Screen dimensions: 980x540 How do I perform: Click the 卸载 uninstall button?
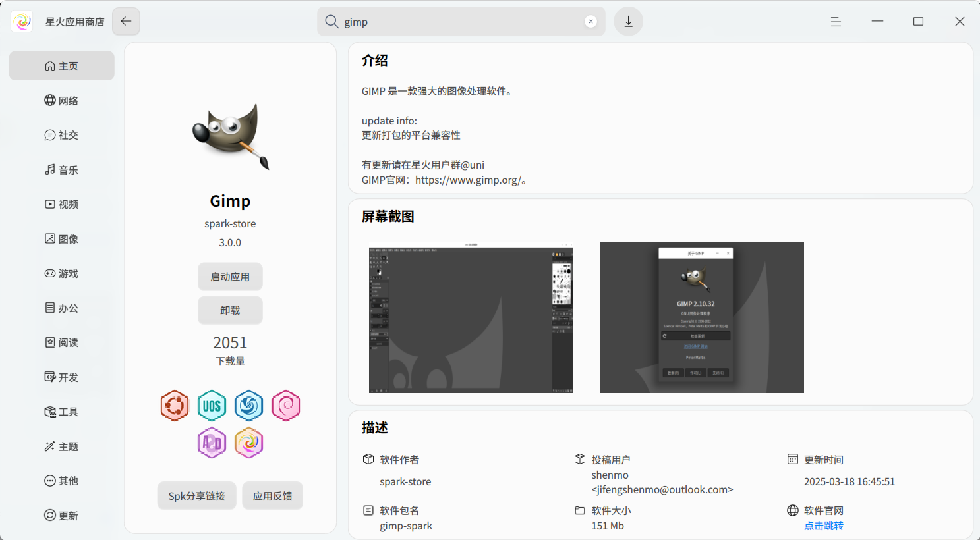pos(230,310)
